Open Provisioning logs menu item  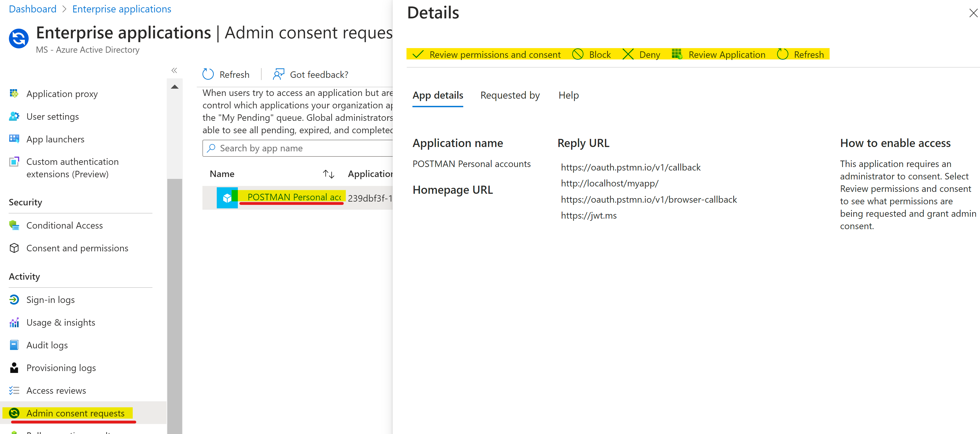(x=61, y=368)
